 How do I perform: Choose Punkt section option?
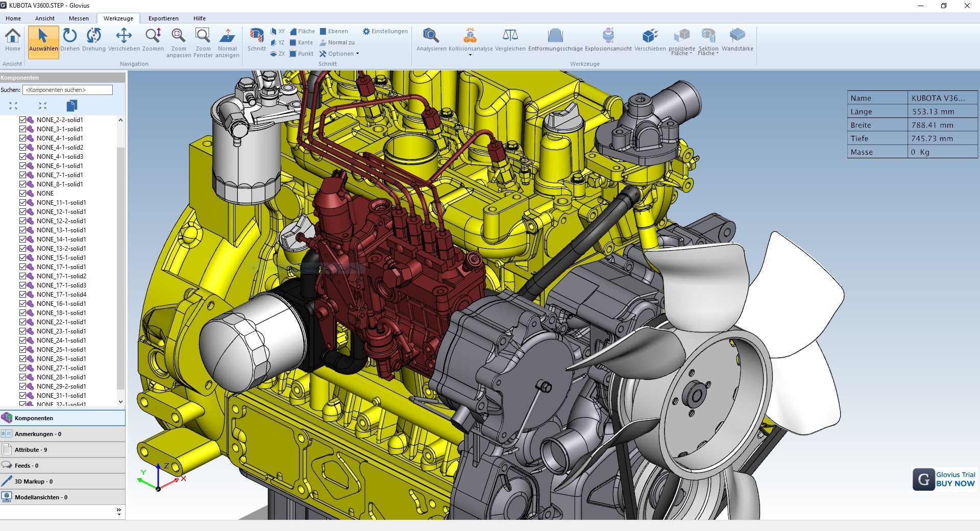(x=301, y=54)
